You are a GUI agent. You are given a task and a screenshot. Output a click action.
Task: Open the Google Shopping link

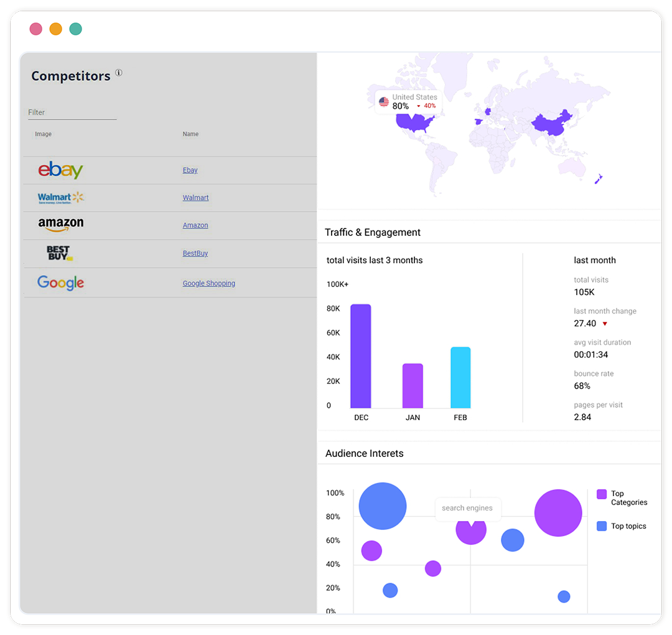coord(208,283)
